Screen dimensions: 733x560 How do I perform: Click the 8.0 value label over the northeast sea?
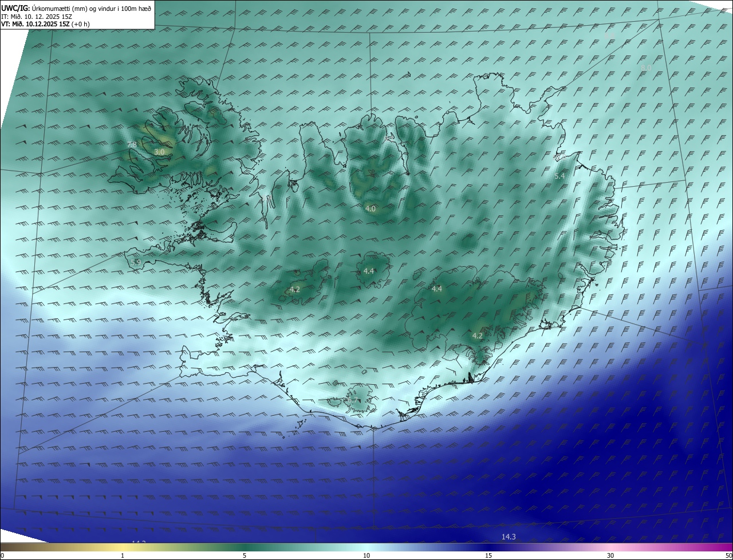tap(646, 68)
